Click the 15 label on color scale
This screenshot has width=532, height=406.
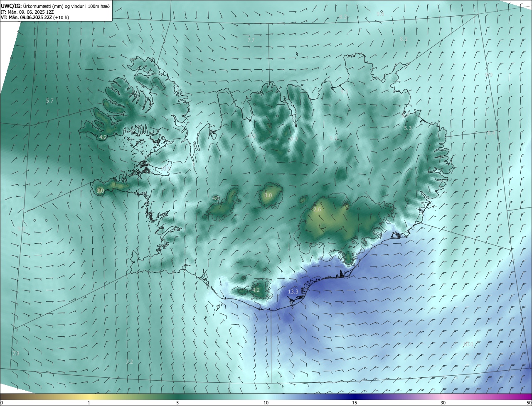point(355,403)
